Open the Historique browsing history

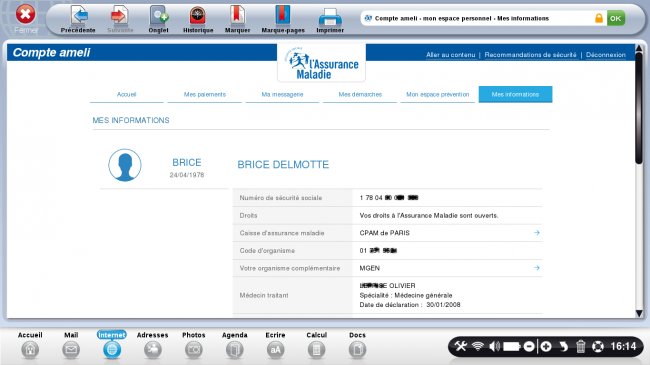point(198,19)
